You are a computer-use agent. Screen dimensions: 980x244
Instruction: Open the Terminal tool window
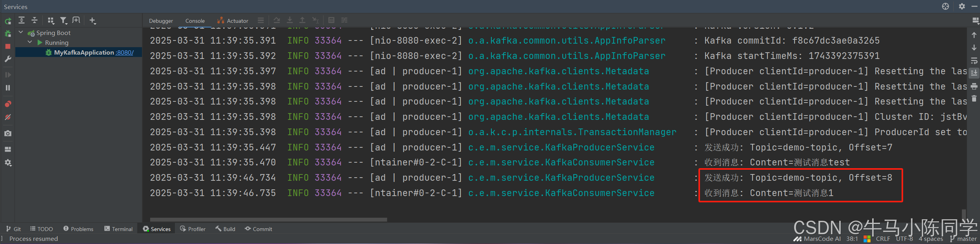point(118,229)
